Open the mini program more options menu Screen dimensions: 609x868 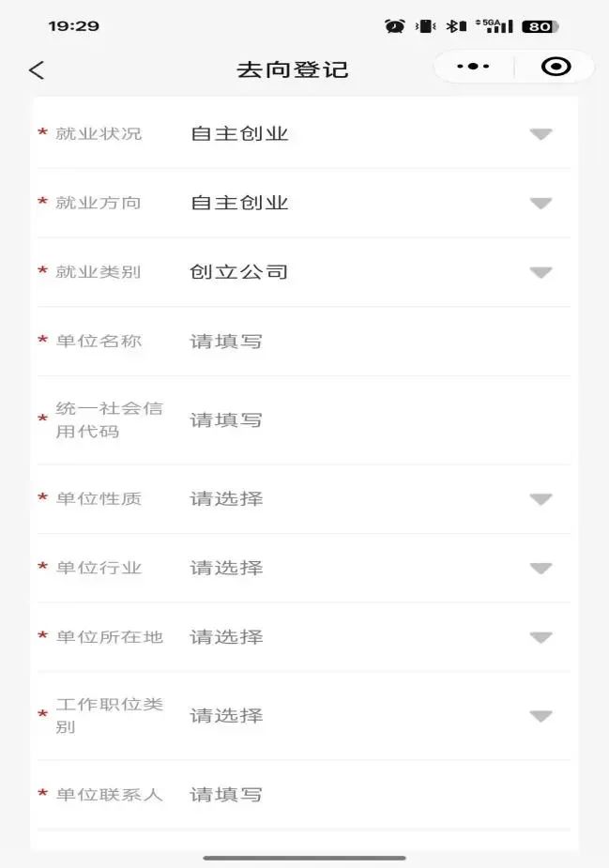tap(473, 67)
